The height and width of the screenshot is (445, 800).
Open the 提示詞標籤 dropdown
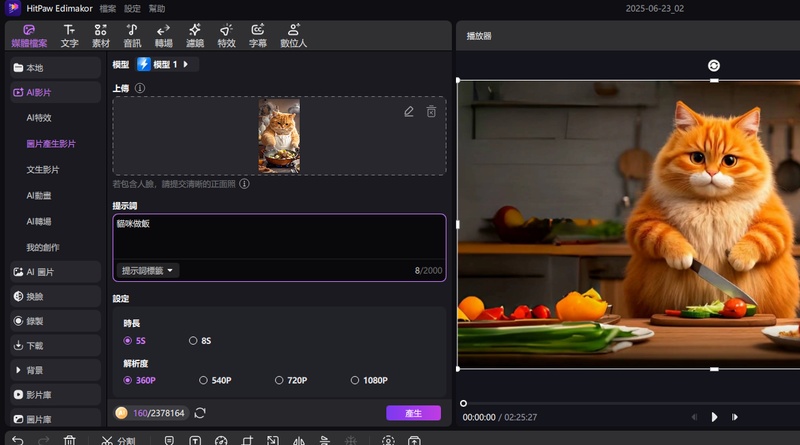point(148,271)
